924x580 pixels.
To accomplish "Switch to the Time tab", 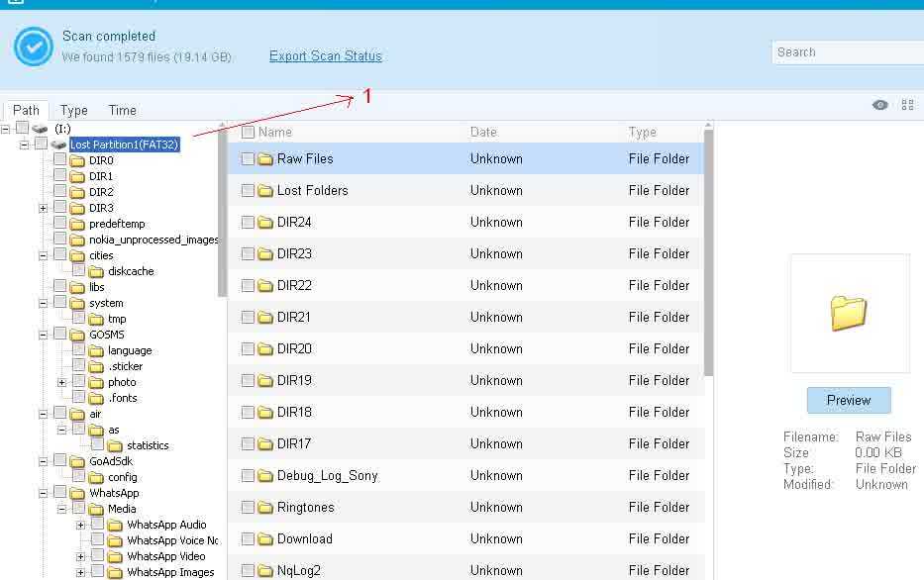I will (122, 110).
